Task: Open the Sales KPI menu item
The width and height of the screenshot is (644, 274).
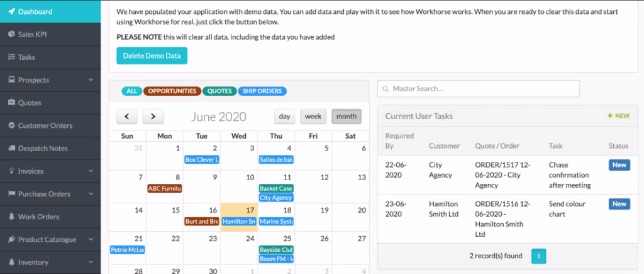Action: coord(50,35)
